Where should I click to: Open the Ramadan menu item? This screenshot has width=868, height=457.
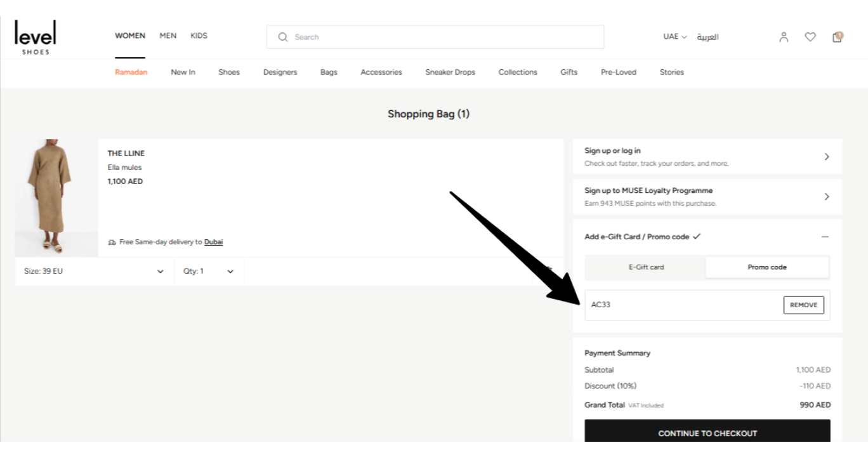point(131,72)
